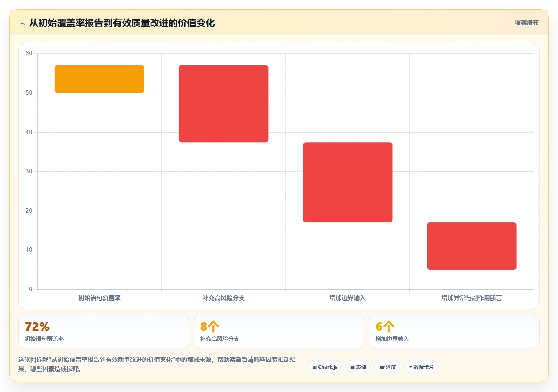Click the 表格 tag chip
The height and width of the screenshot is (392, 558).
point(358,367)
